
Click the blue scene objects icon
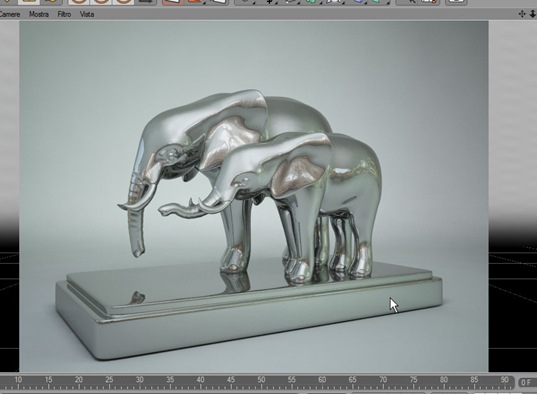[358, 1]
